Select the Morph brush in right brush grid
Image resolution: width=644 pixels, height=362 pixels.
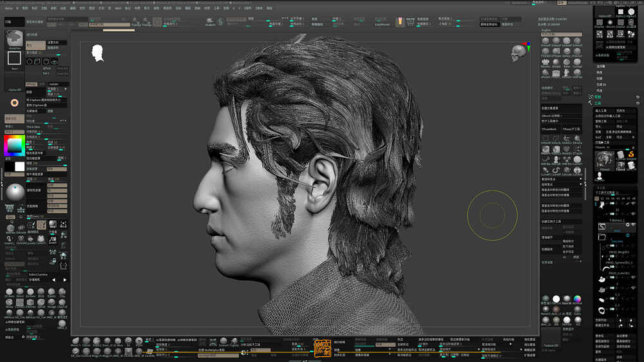pyautogui.click(x=556, y=63)
